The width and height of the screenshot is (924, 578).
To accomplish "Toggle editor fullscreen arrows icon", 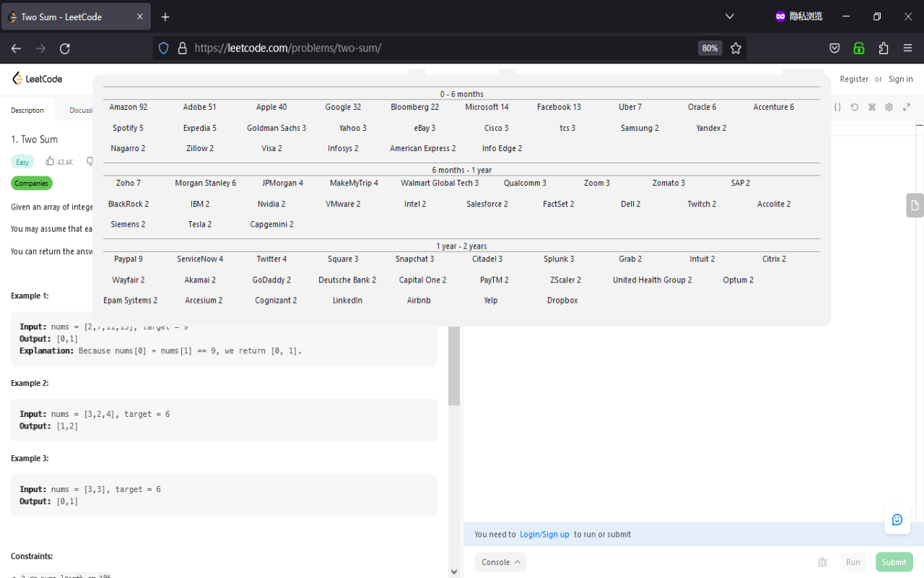I will tap(907, 107).
